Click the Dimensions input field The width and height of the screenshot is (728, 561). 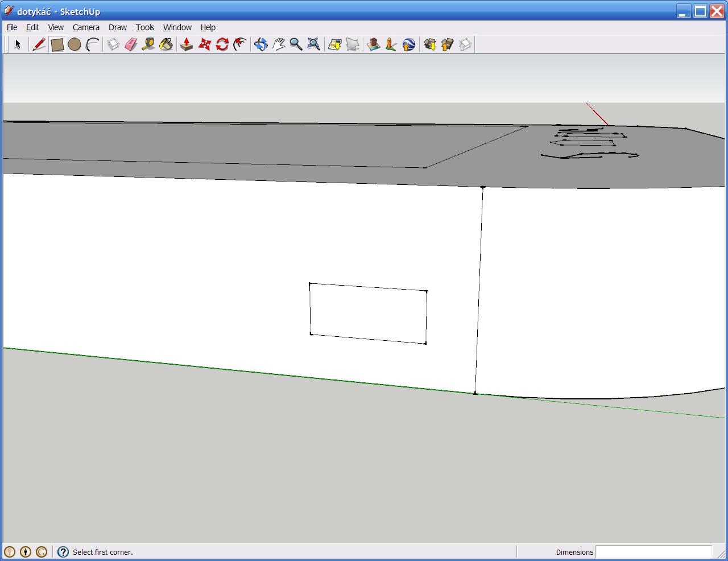click(653, 552)
